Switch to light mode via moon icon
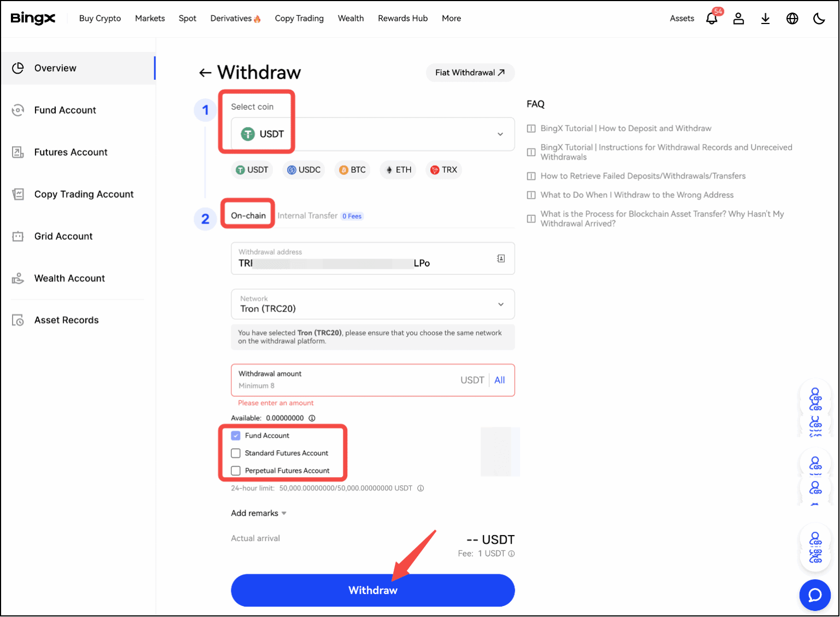This screenshot has width=840, height=617. click(819, 18)
